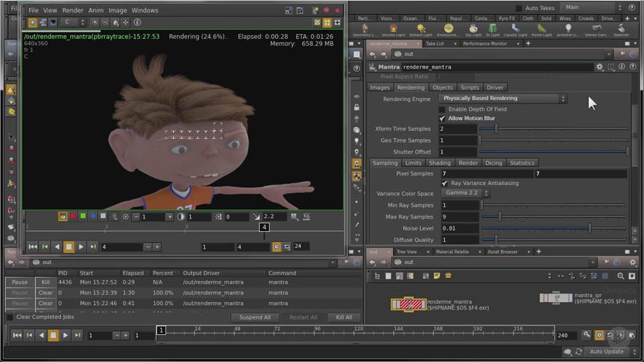Expand the out path dropdown in network pane

[592, 263]
